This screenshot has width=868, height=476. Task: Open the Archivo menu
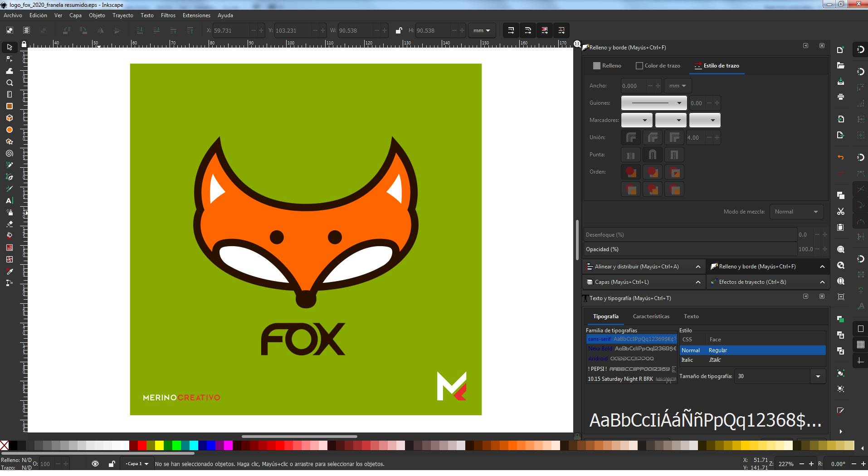13,15
